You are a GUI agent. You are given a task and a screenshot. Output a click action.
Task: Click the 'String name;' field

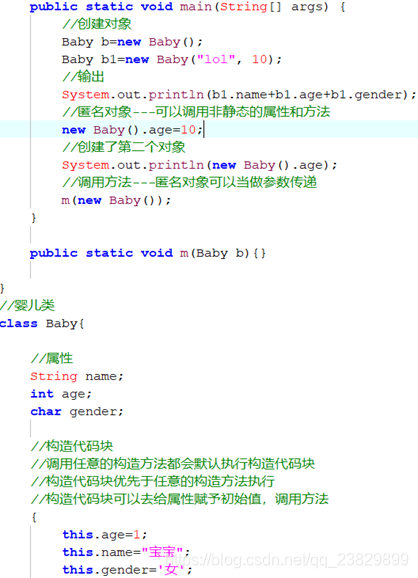tap(77, 376)
